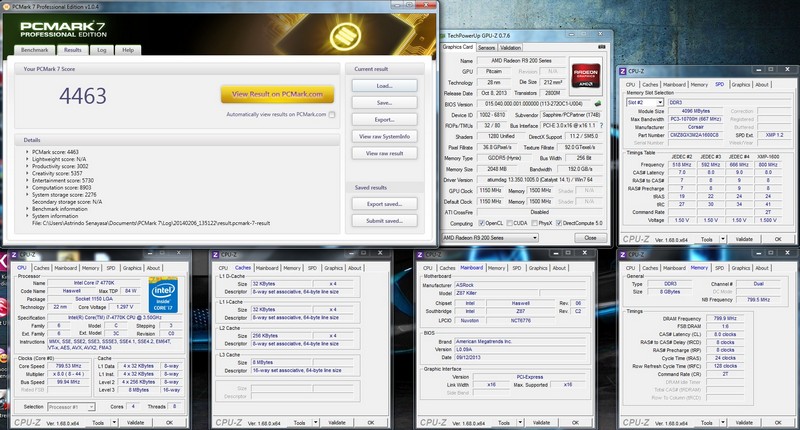Click the Save... button in PCMark
This screenshot has width=800, height=430.
point(385,103)
